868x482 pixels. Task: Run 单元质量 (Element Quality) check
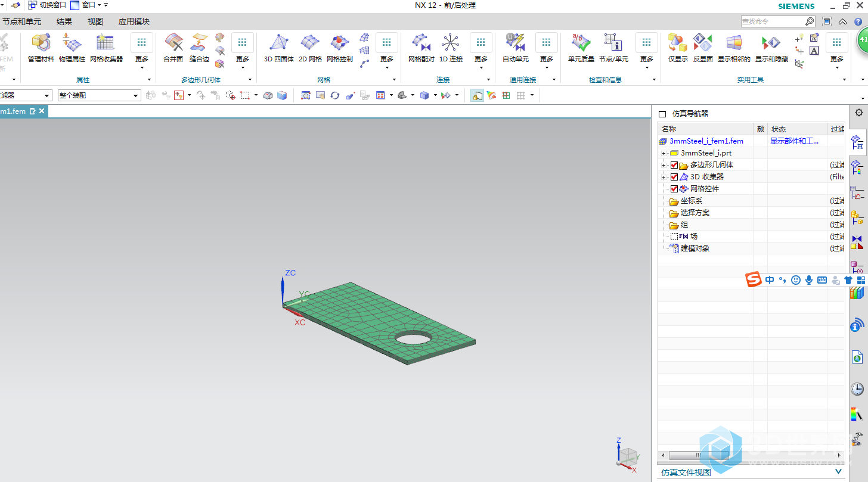point(581,48)
